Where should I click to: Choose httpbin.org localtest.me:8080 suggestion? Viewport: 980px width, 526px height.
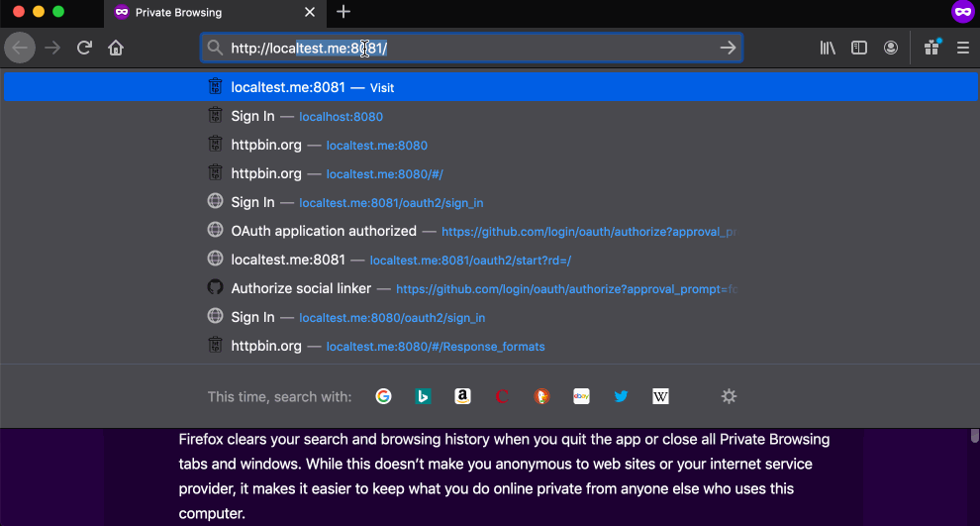pyautogui.click(x=491, y=145)
